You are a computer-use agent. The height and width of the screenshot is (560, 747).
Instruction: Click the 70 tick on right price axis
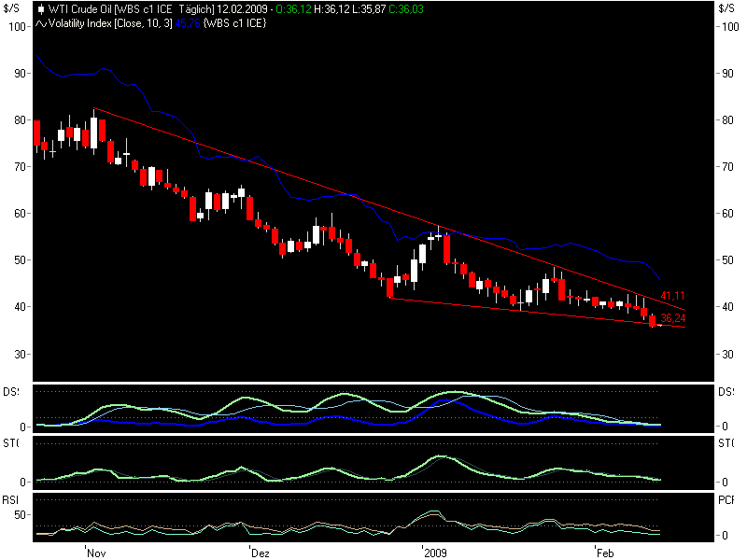point(727,167)
